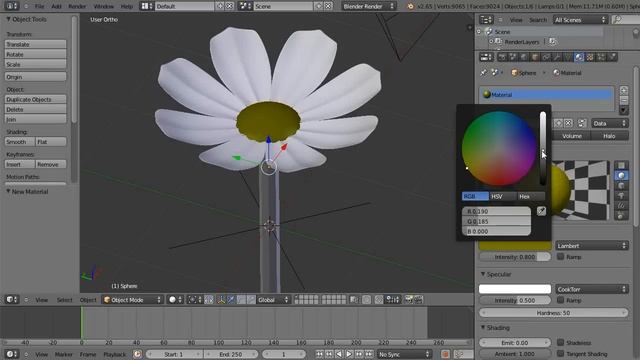Open the timeline Playback menu
The image size is (640, 360).
tap(115, 354)
